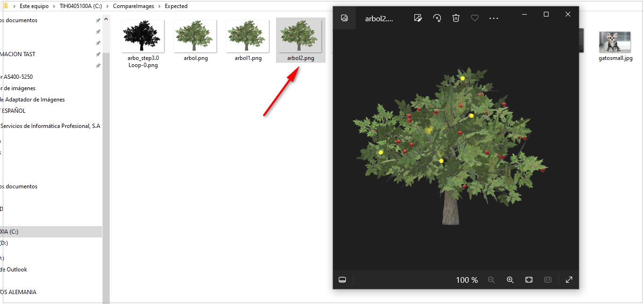
Task: Fit image to window
Action: click(529, 279)
